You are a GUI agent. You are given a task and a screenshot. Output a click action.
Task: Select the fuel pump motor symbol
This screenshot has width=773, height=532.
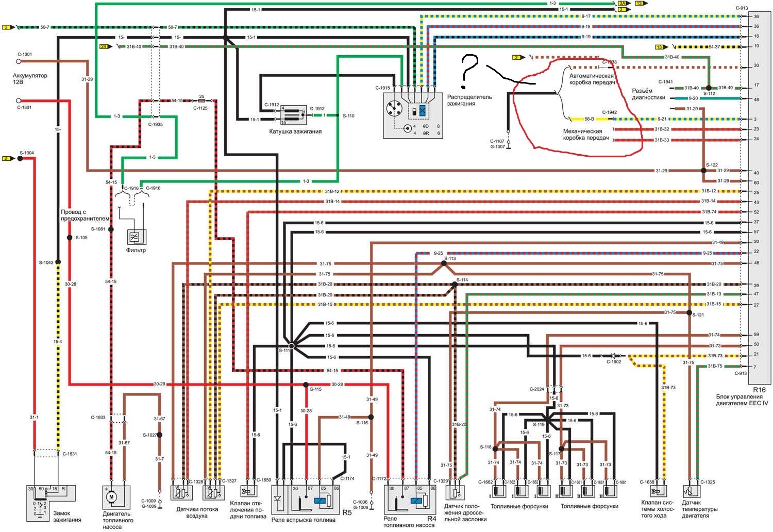pos(112,496)
